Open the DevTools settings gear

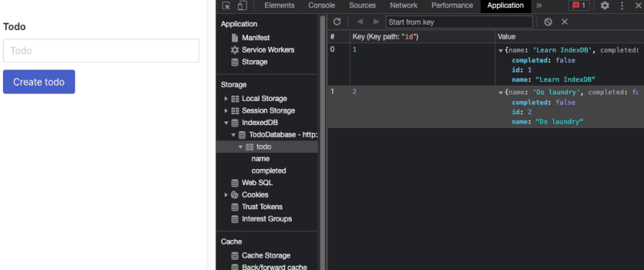tap(604, 6)
